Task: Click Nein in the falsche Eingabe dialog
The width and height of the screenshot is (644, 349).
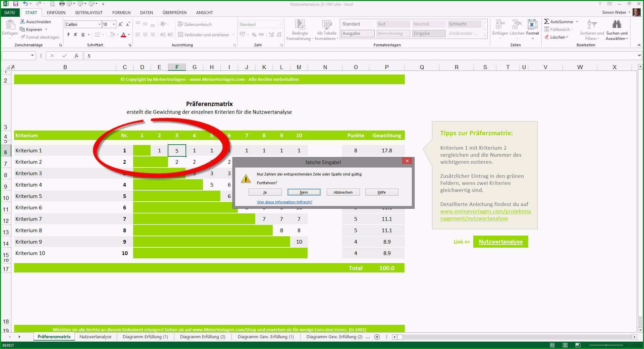Action: point(304,192)
